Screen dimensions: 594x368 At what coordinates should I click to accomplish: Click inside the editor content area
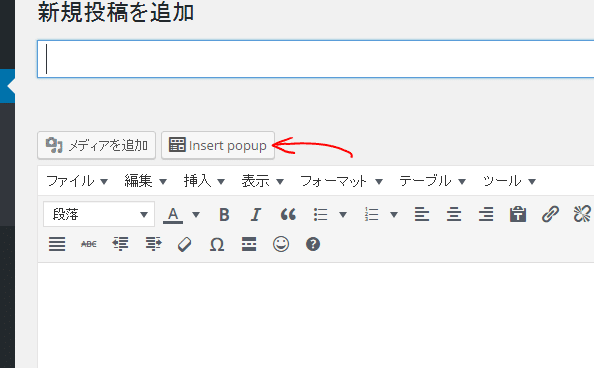316,315
